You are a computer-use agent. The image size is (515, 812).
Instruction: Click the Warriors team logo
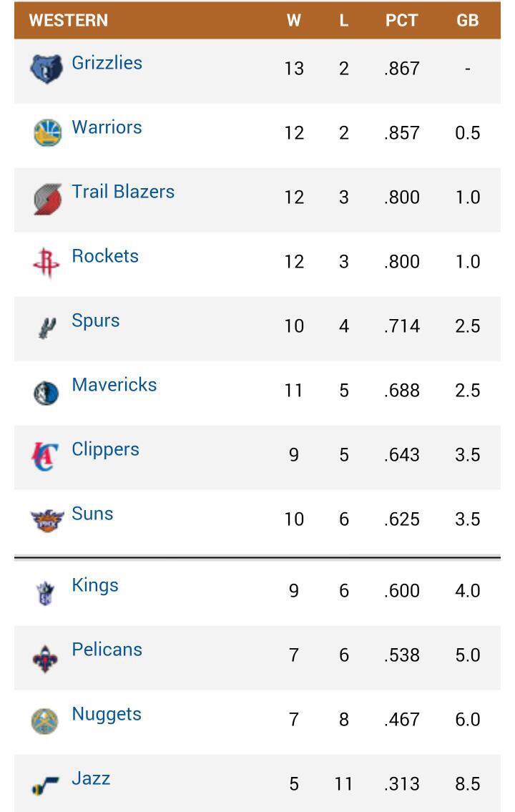pos(47,133)
